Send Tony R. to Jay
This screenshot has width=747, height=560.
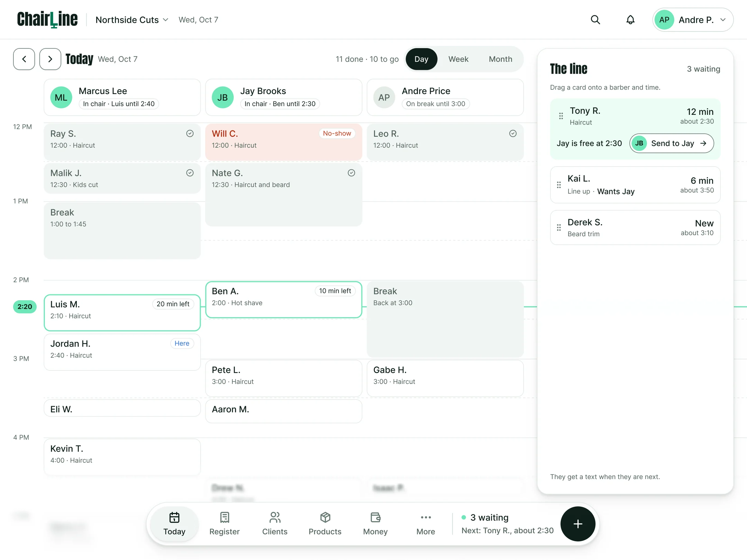coord(671,143)
